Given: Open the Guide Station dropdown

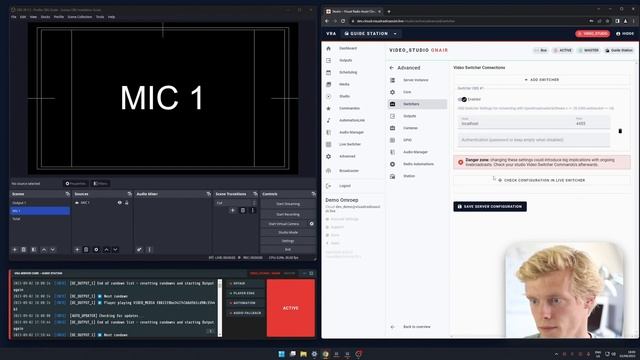Looking at the screenshot, I should click(370, 33).
